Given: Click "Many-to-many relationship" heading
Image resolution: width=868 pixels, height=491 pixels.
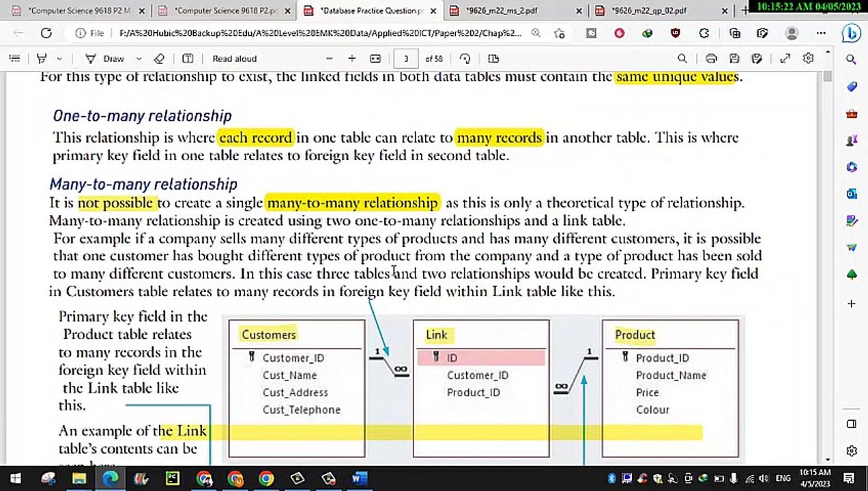Looking at the screenshot, I should pos(143,184).
